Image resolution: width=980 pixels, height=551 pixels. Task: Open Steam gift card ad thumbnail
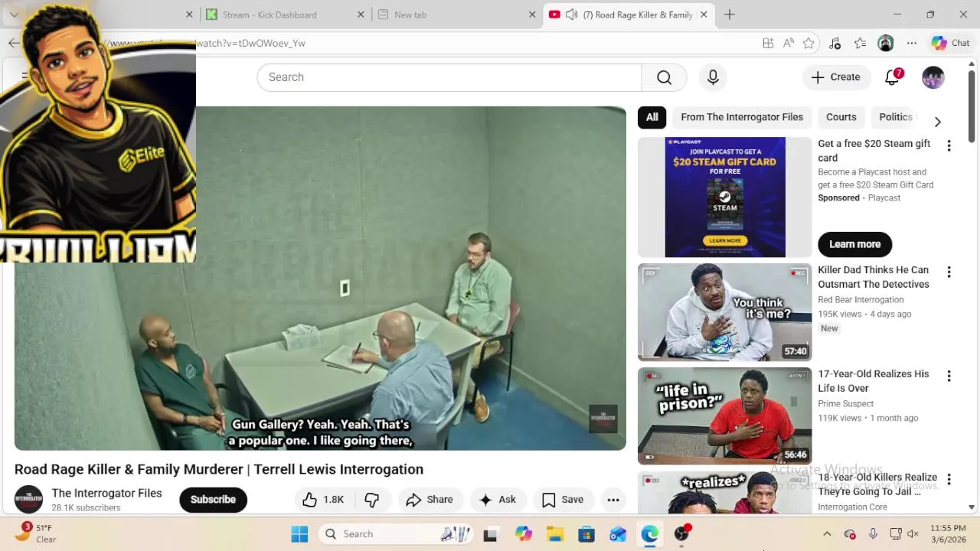(x=724, y=197)
